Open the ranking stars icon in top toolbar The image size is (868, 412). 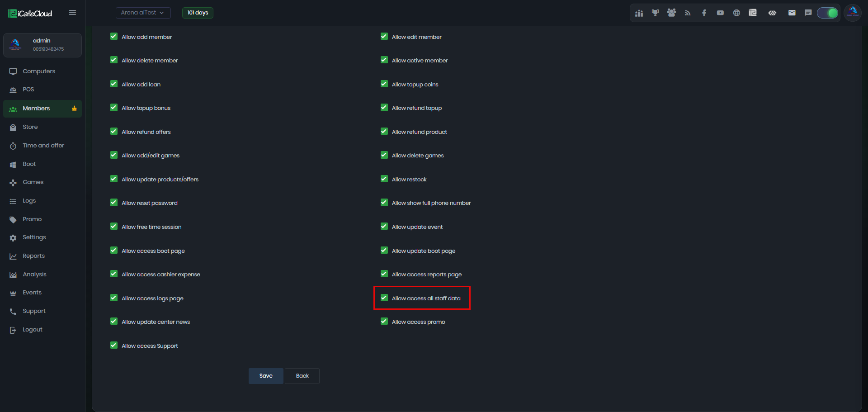[639, 13]
